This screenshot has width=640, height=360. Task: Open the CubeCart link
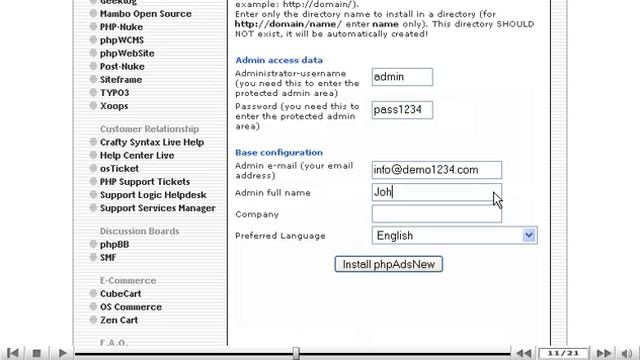(x=120, y=294)
